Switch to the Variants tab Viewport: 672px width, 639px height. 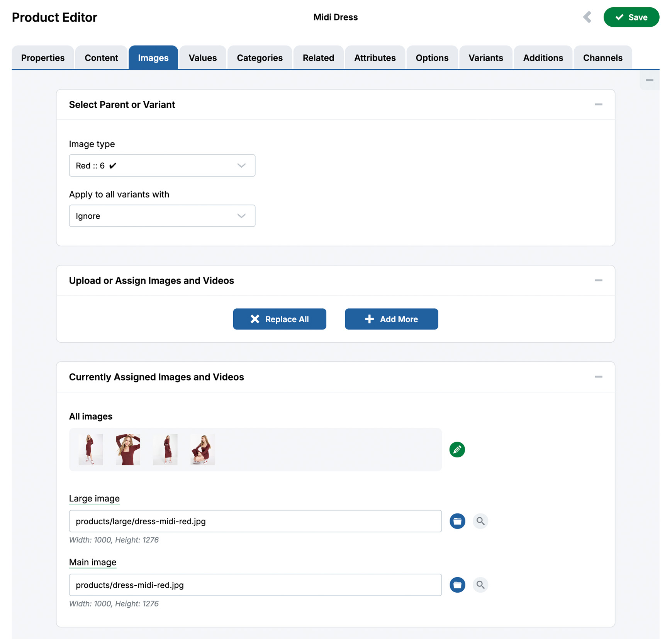[485, 58]
